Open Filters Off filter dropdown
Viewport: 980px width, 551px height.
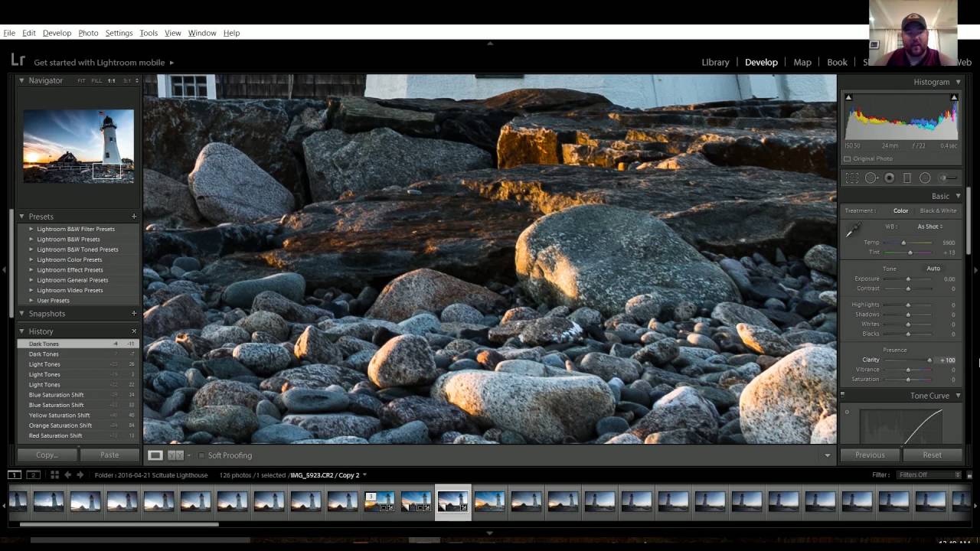929,475
